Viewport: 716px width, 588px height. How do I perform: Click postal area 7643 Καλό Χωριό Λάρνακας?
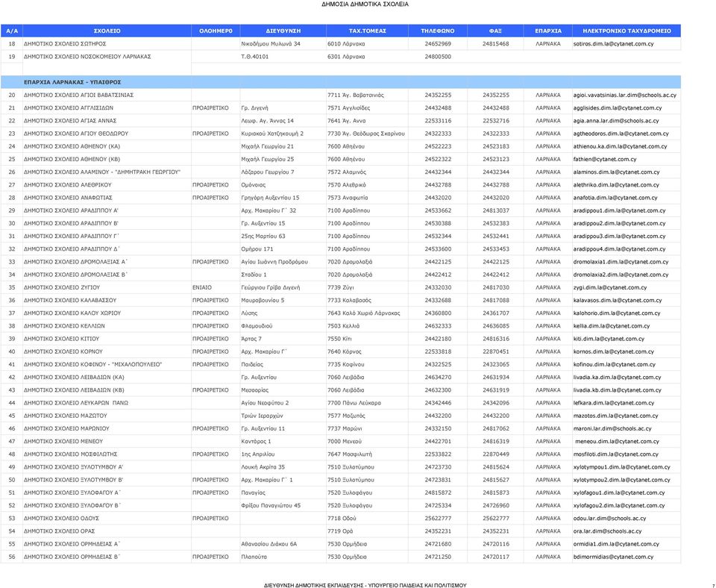(363, 313)
